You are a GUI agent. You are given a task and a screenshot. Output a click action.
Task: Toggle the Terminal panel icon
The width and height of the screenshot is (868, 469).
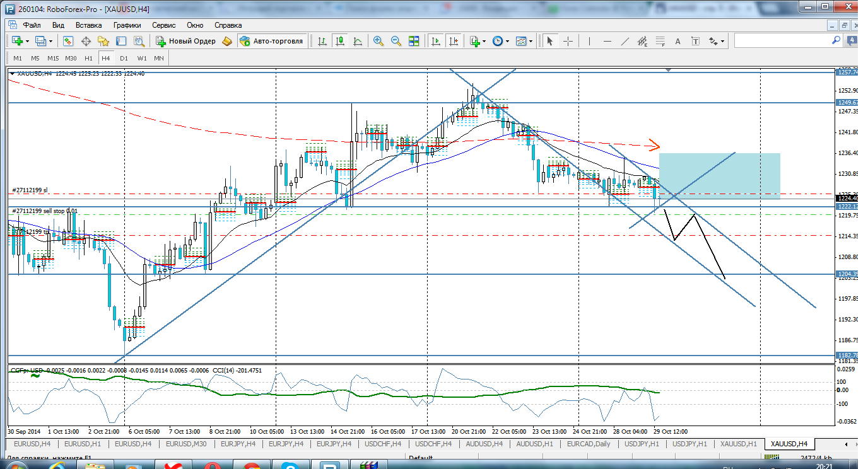[121, 41]
